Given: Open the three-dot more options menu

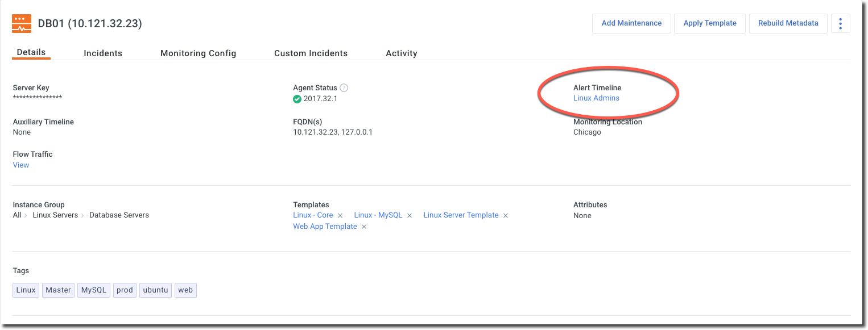Looking at the screenshot, I should pos(840,23).
